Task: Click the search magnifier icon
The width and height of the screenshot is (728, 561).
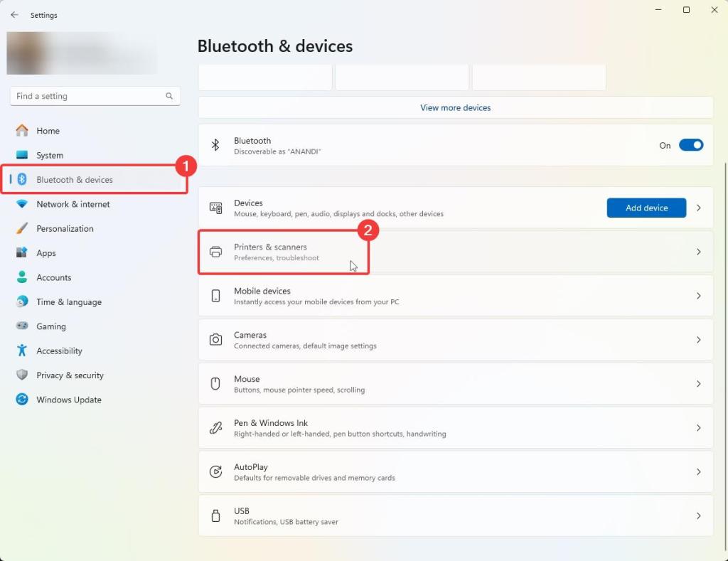Action: 169,96
